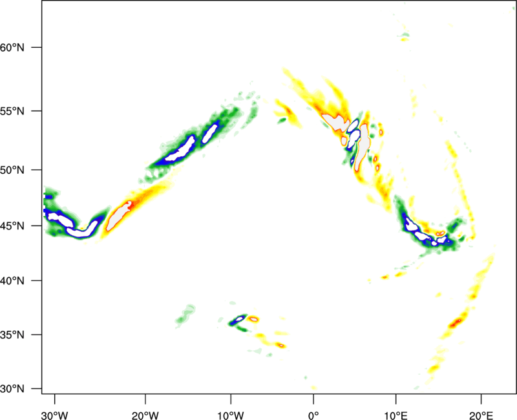Click the 30°W longitude label
Viewport: 517px width, 420px height.
pyautogui.click(x=55, y=415)
